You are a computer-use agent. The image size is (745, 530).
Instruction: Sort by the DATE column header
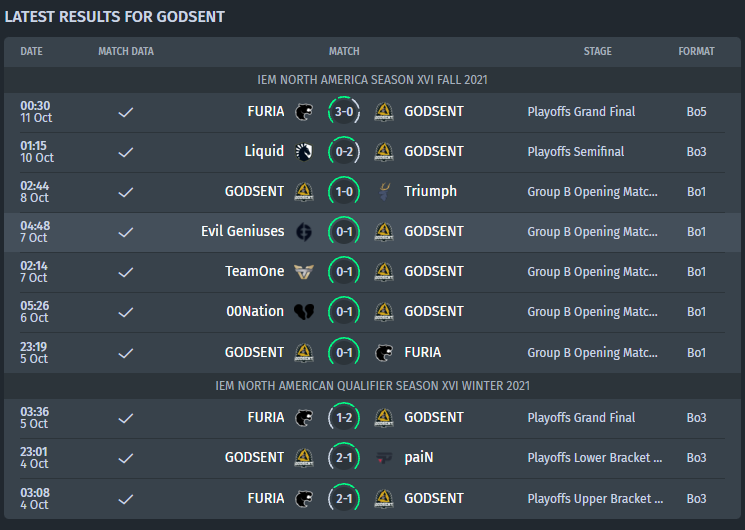(x=31, y=51)
